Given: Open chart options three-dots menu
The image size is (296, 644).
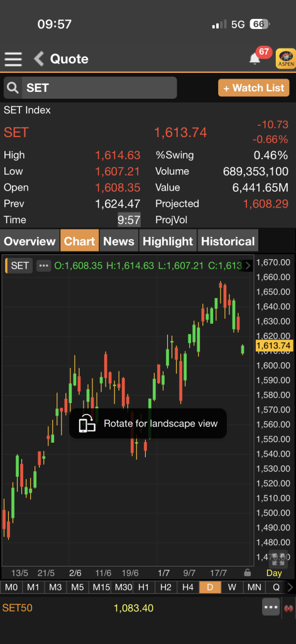Looking at the screenshot, I should click(43, 266).
